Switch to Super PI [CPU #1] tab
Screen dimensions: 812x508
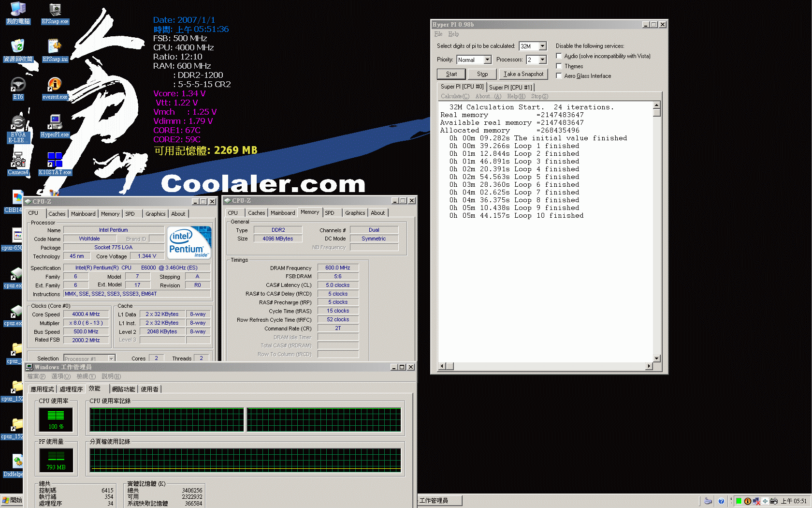510,88
